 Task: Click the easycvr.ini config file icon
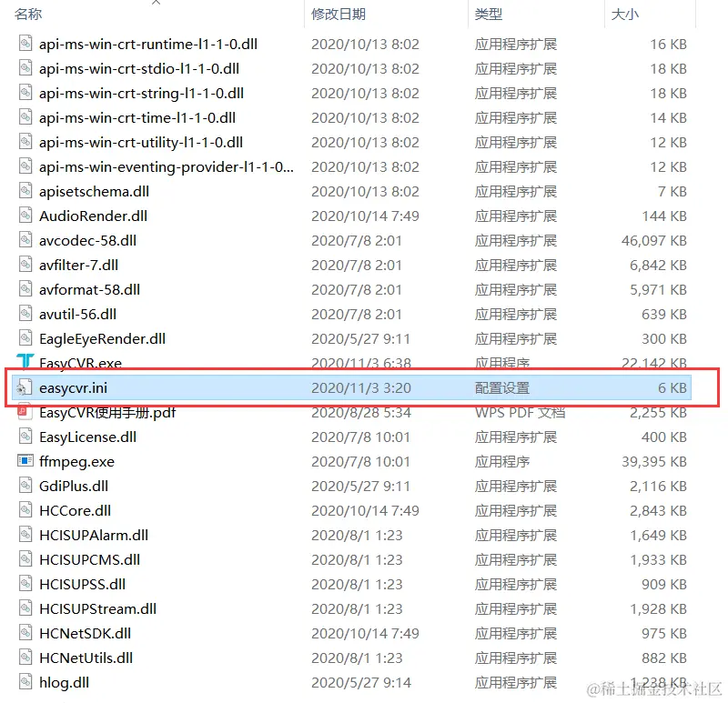pos(25,387)
